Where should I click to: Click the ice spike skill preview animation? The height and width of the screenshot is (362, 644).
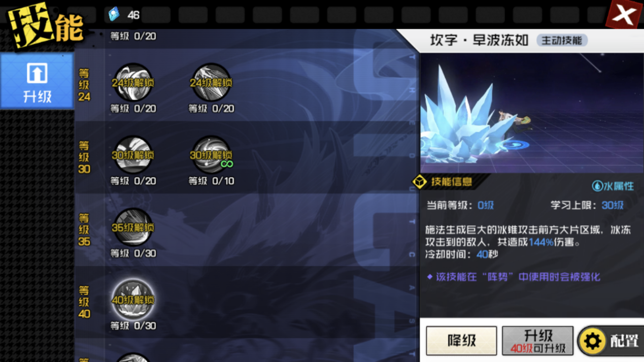point(532,113)
